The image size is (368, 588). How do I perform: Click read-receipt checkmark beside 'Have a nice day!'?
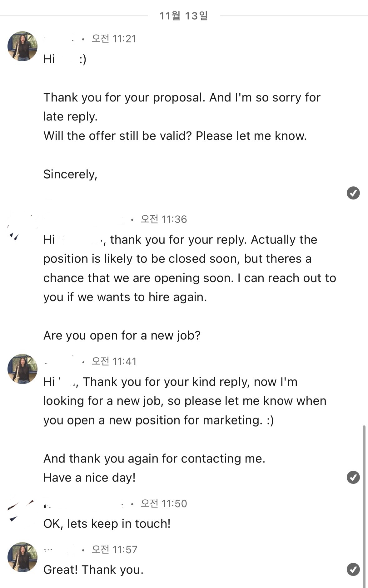coord(353,477)
